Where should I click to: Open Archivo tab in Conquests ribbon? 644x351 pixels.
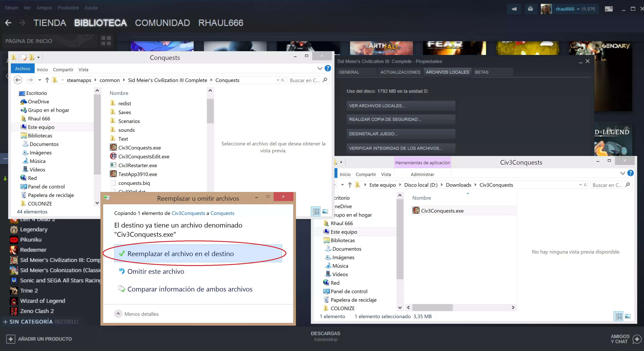coord(22,69)
